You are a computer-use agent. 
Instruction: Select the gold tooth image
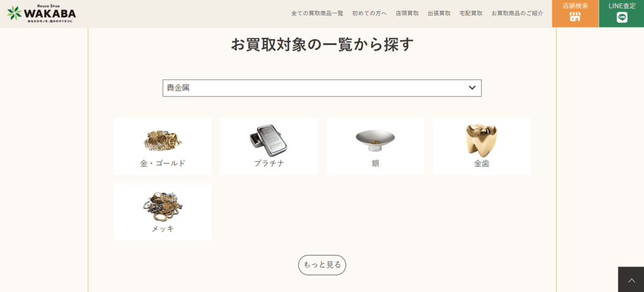pyautogui.click(x=481, y=140)
